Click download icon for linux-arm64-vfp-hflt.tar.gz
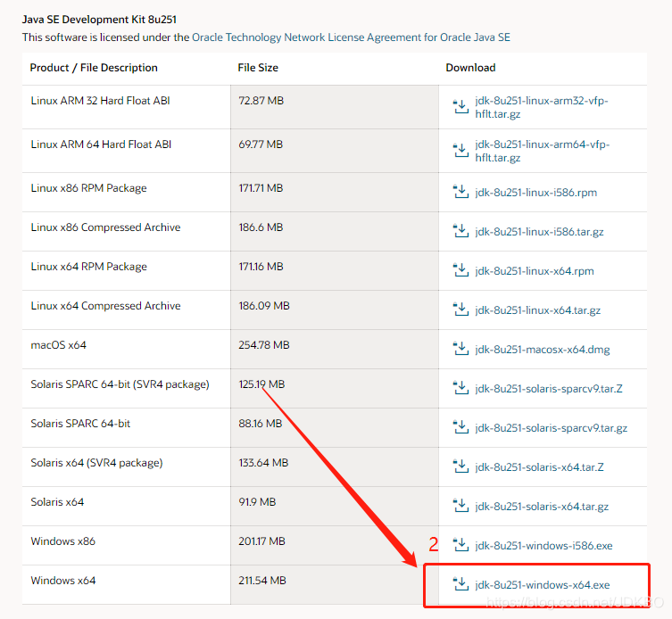Screen dimensions: 672x619 [x=461, y=150]
